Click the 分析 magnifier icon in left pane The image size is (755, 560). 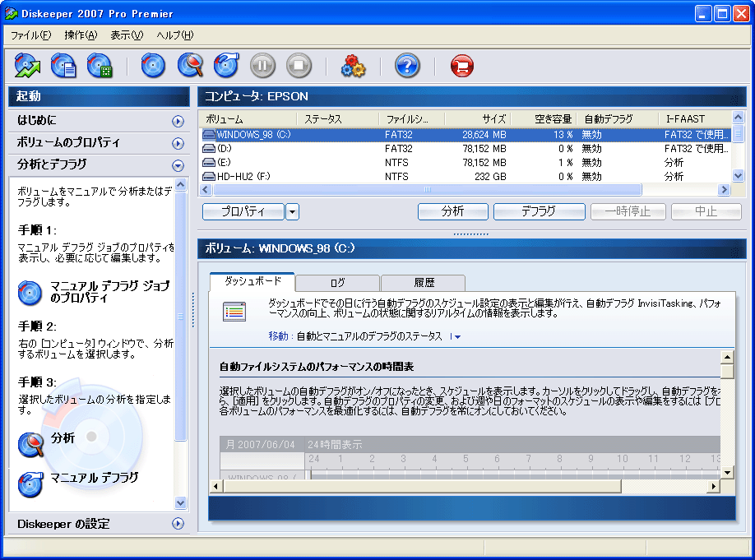click(x=30, y=444)
